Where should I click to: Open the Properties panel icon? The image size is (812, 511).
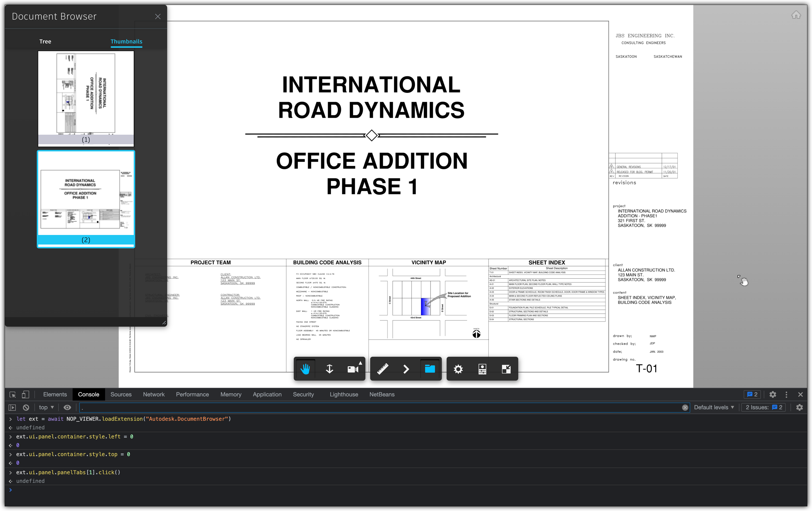(x=482, y=369)
